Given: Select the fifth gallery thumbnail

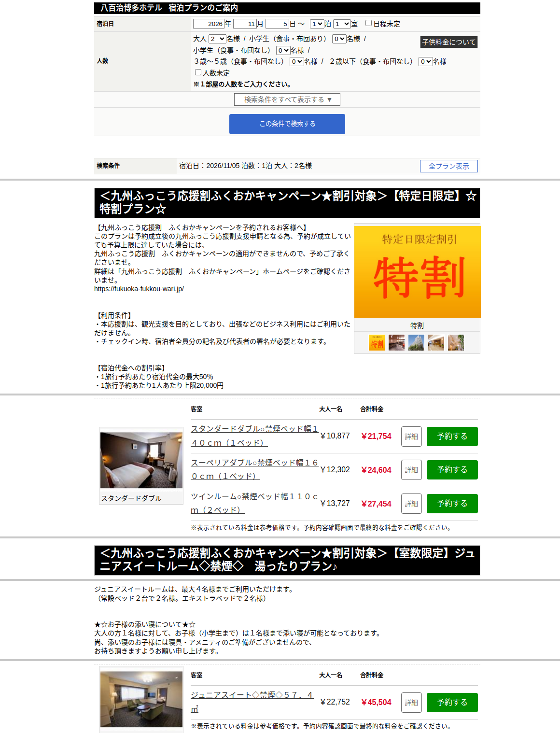Looking at the screenshot, I should pyautogui.click(x=456, y=342).
